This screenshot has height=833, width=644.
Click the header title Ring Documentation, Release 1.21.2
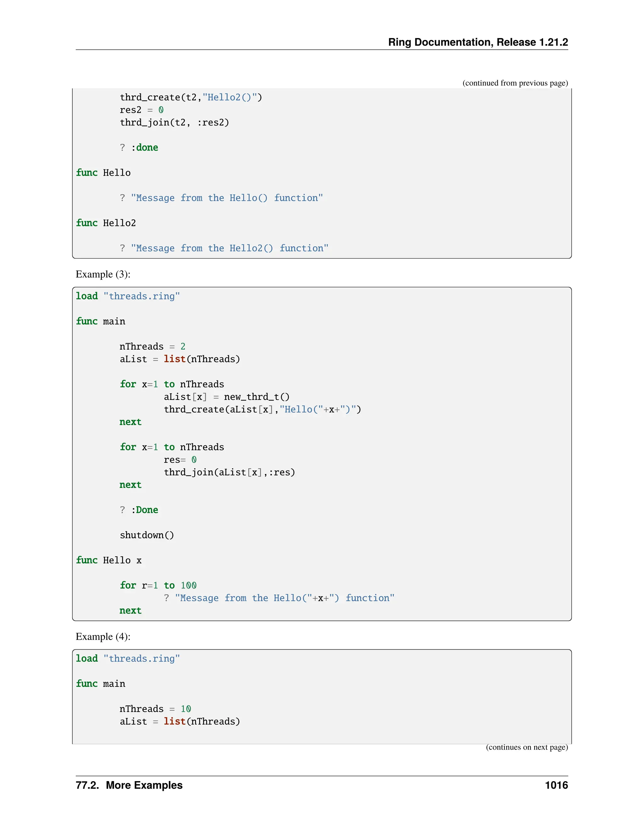(x=478, y=42)
